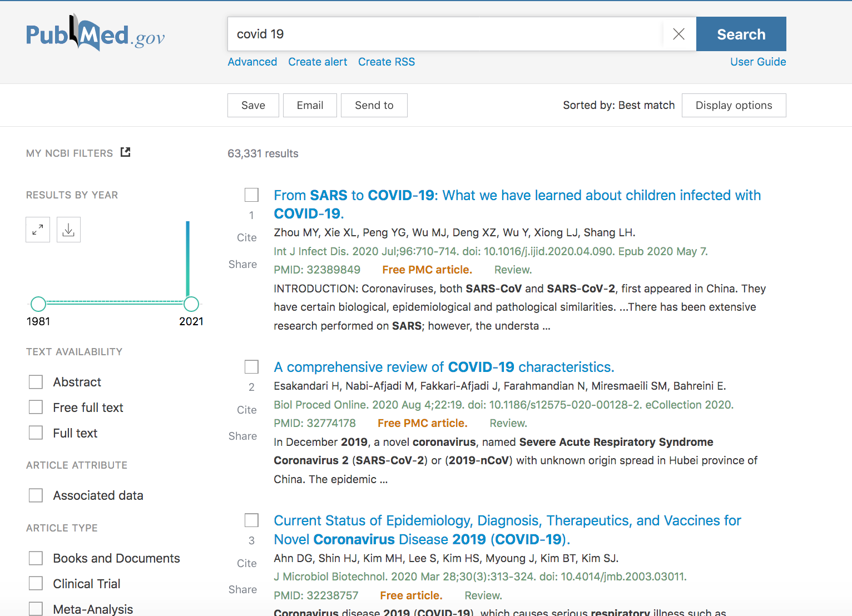Enable the Abstract filter checkbox

pos(36,382)
